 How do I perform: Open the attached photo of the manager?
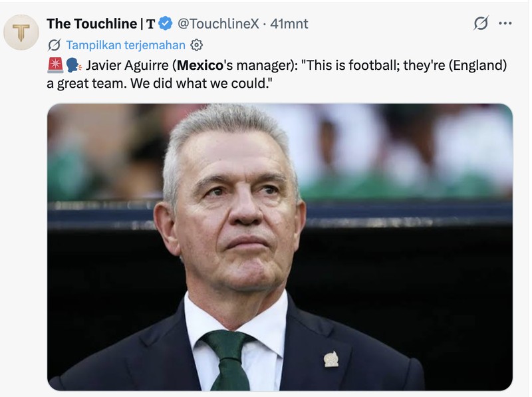tap(280, 247)
